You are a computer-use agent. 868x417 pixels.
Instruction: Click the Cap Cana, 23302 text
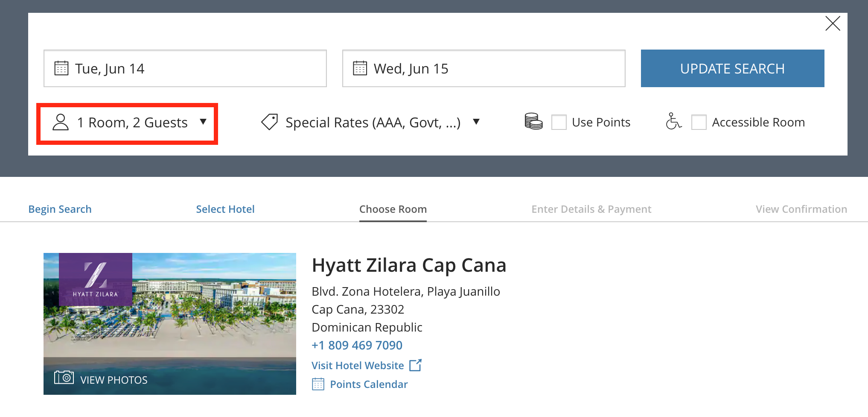point(358,309)
